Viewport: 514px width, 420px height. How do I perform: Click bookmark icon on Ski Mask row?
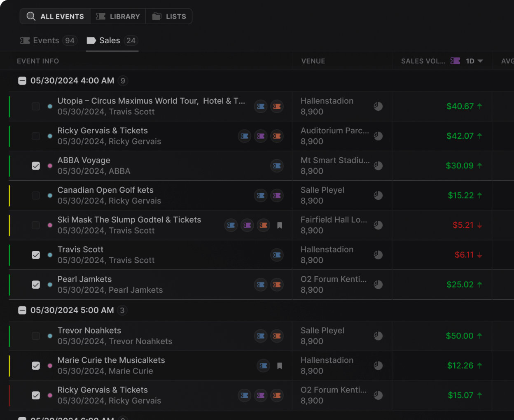(x=280, y=225)
